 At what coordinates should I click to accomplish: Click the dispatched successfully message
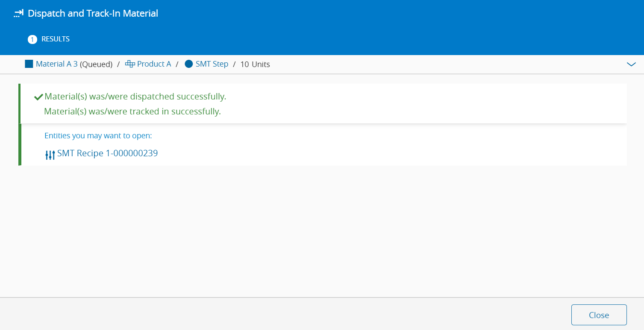[x=135, y=97]
